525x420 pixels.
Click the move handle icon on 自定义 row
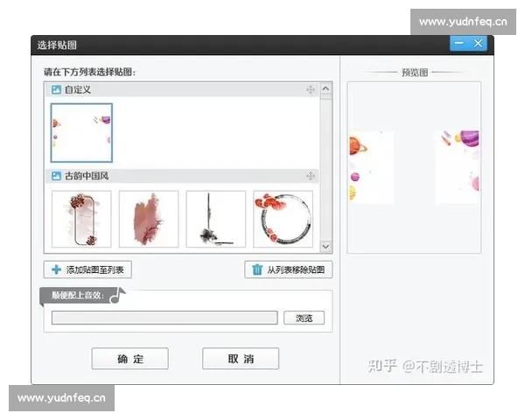click(x=311, y=90)
